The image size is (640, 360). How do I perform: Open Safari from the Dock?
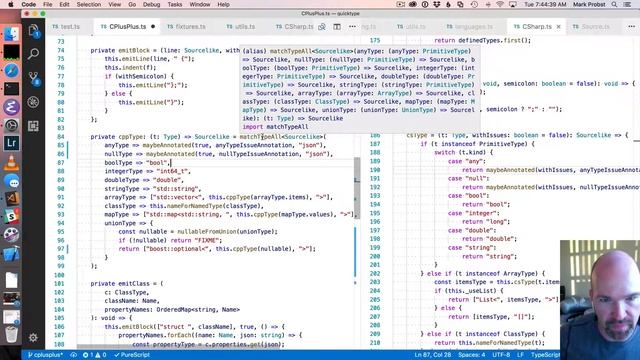coord(11,71)
